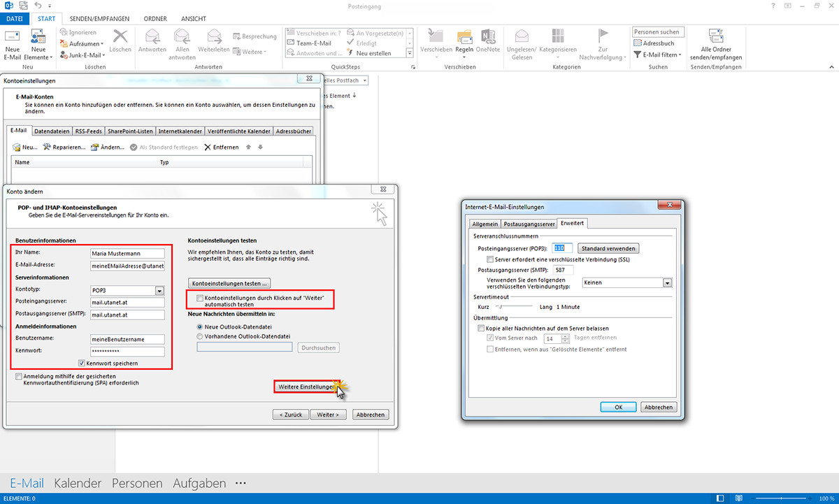This screenshot has width=839, height=504.
Task: Click < Zurück in Konto ändern dialog
Action: (290, 415)
